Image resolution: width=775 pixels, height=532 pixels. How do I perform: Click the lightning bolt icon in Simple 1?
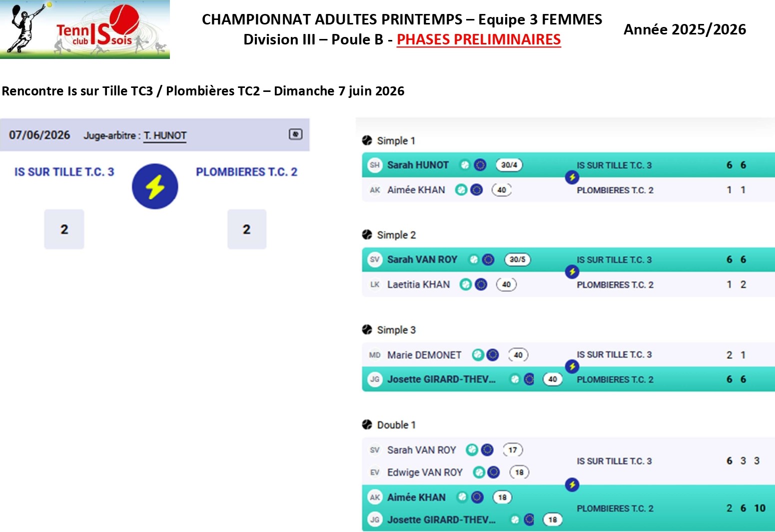point(572,177)
